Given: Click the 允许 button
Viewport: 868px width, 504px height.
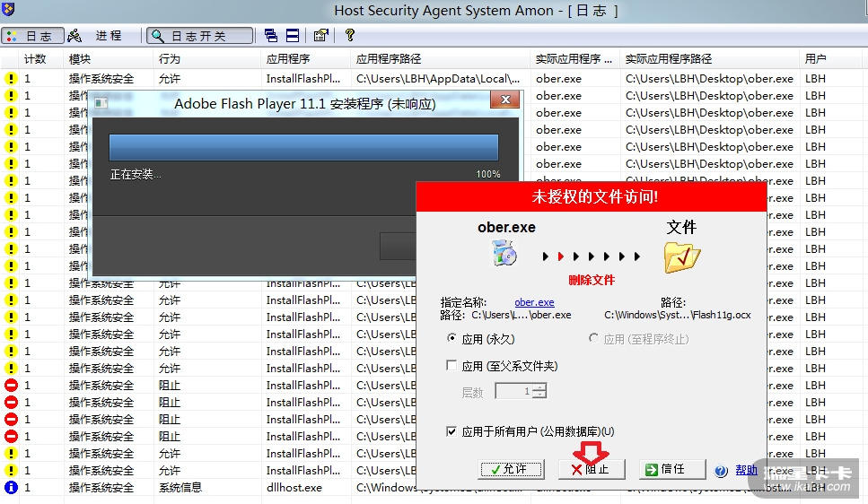Looking at the screenshot, I should click(x=511, y=469).
